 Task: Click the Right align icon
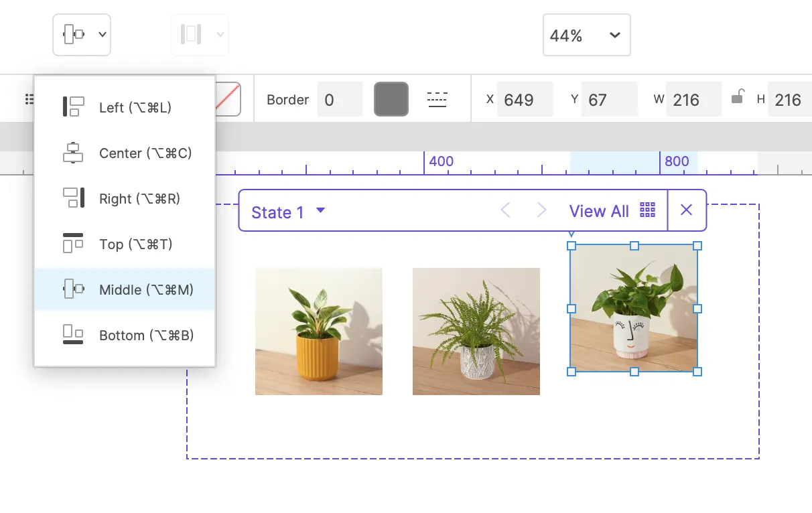pos(73,198)
